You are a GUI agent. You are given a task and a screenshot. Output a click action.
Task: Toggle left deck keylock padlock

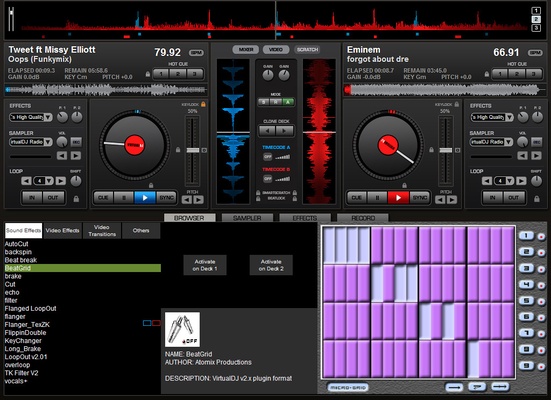(203, 104)
